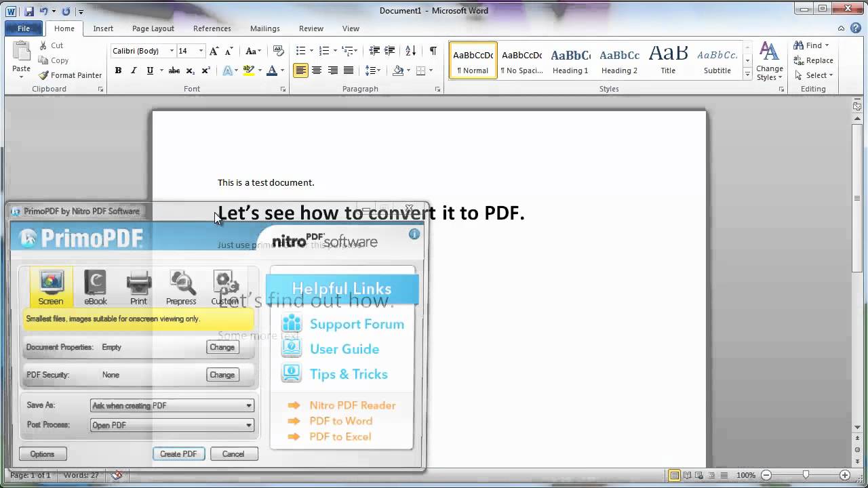Change Document Properties in PrimoPDF
Image resolution: width=868 pixels, height=488 pixels.
222,347
